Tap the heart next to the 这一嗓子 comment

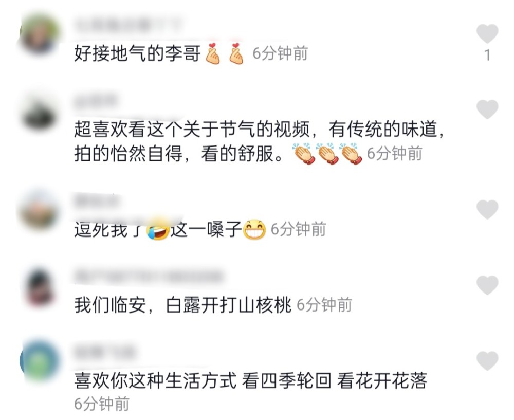[487, 209]
